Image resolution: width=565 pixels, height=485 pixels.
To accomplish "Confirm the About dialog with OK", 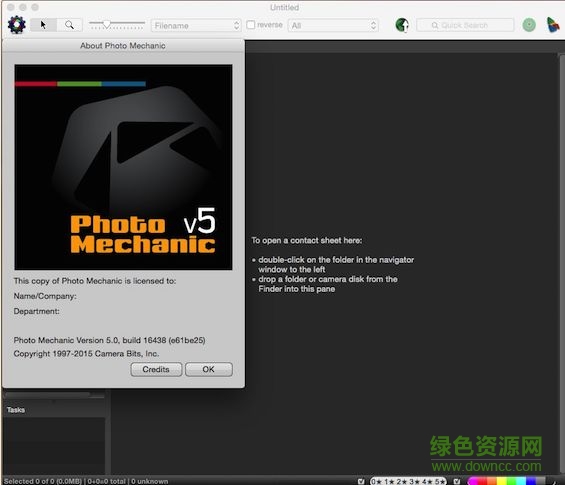I will point(209,369).
